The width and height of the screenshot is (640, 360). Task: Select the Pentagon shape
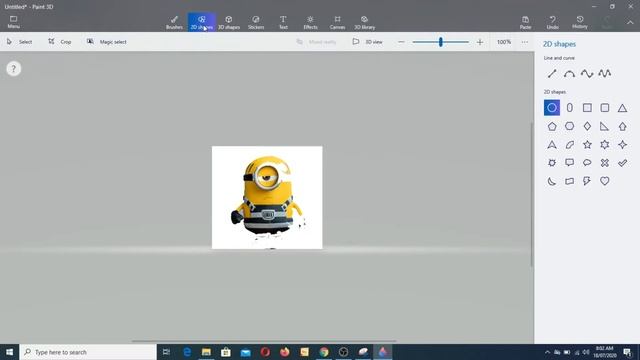[552, 126]
